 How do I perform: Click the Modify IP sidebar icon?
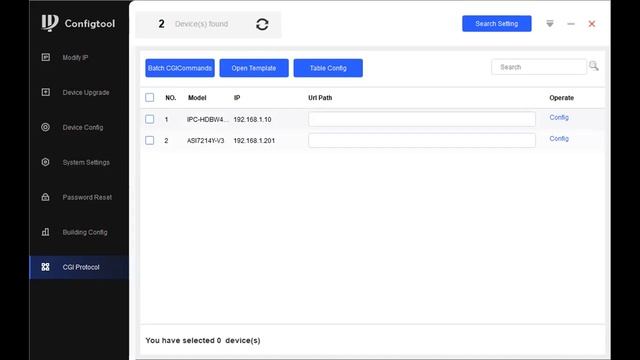click(x=46, y=57)
